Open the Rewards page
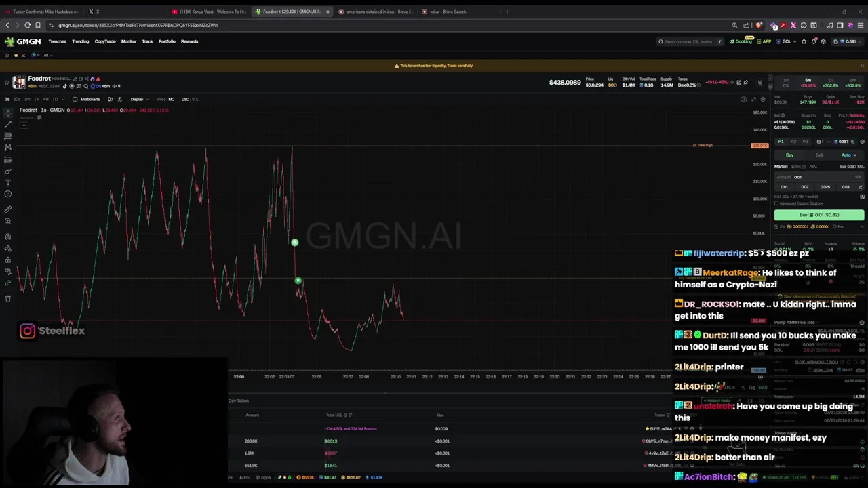The image size is (868, 488). coord(189,41)
